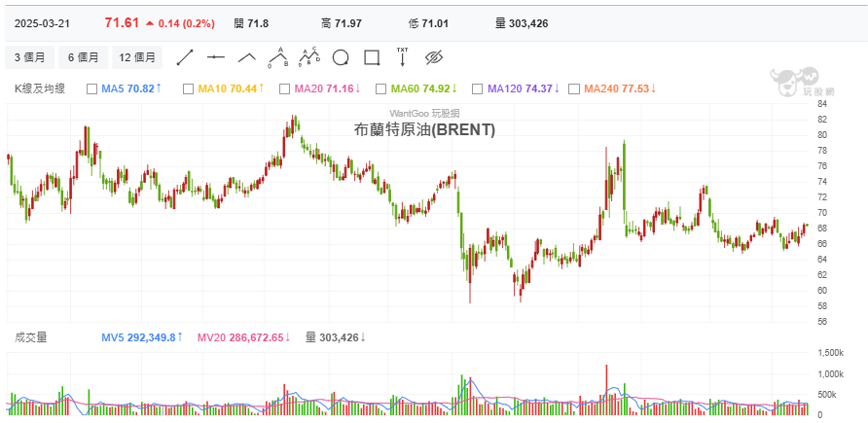Choose the angle/polyline drawing tool

click(247, 56)
